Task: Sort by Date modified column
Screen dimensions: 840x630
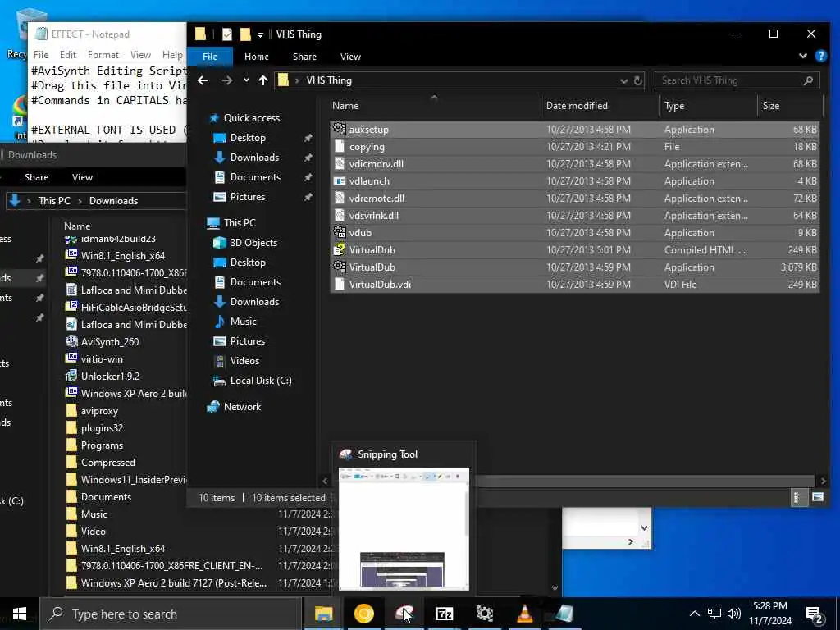Action: pos(600,106)
